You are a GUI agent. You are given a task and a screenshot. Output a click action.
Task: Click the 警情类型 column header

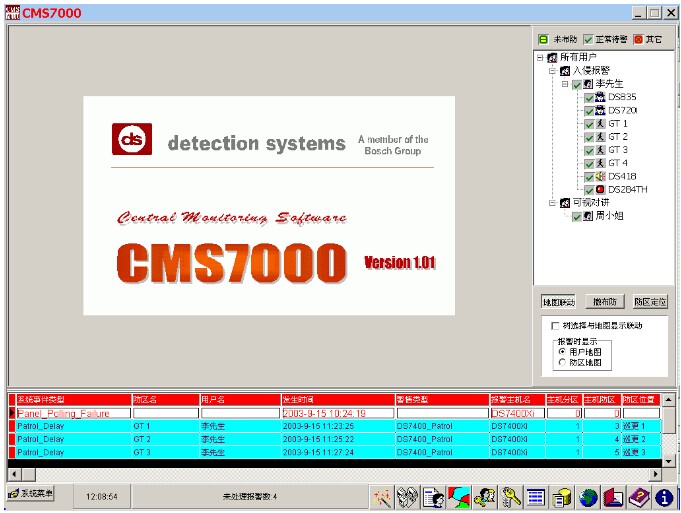[x=442, y=400]
